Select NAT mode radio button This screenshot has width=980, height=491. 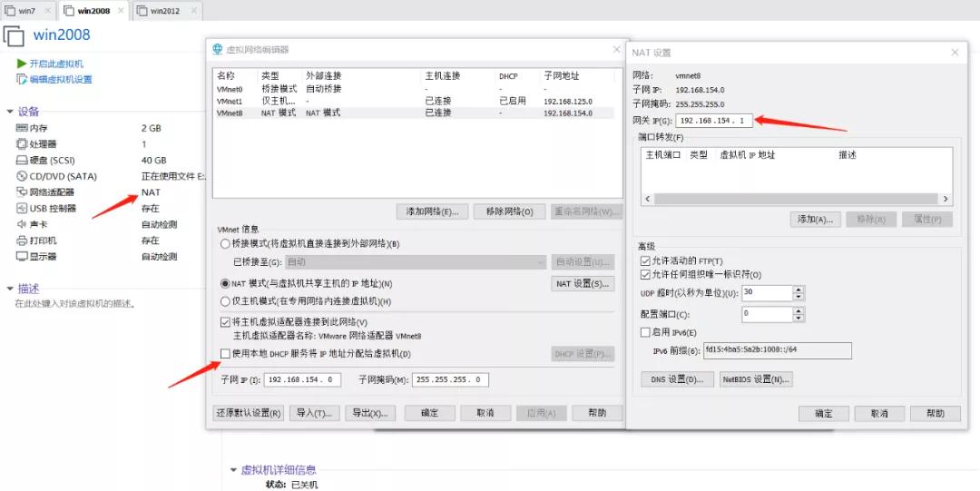[x=225, y=283]
